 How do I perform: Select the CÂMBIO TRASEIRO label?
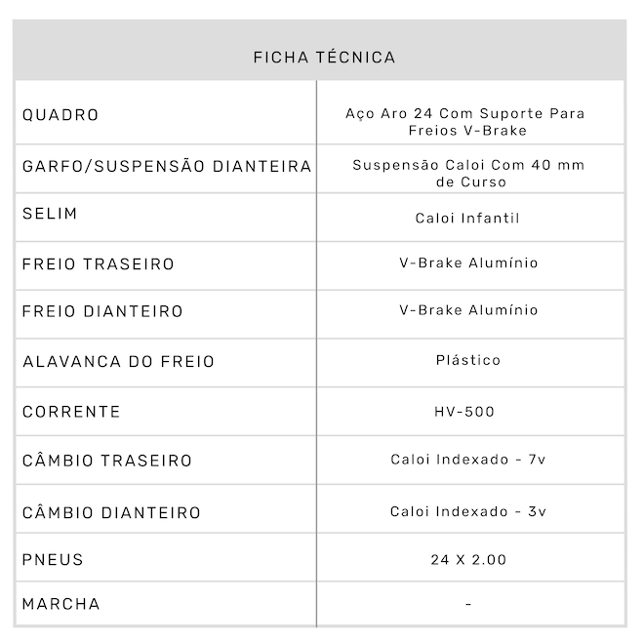pos(107,461)
